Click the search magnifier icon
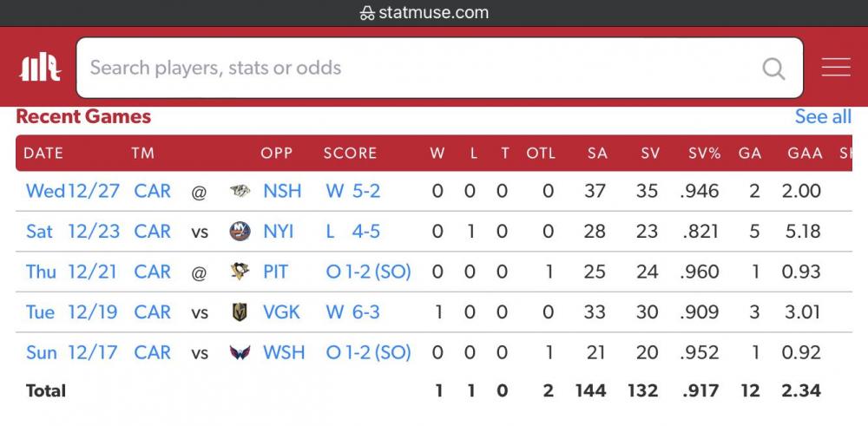Screen dimensions: 868x426 coord(773,69)
